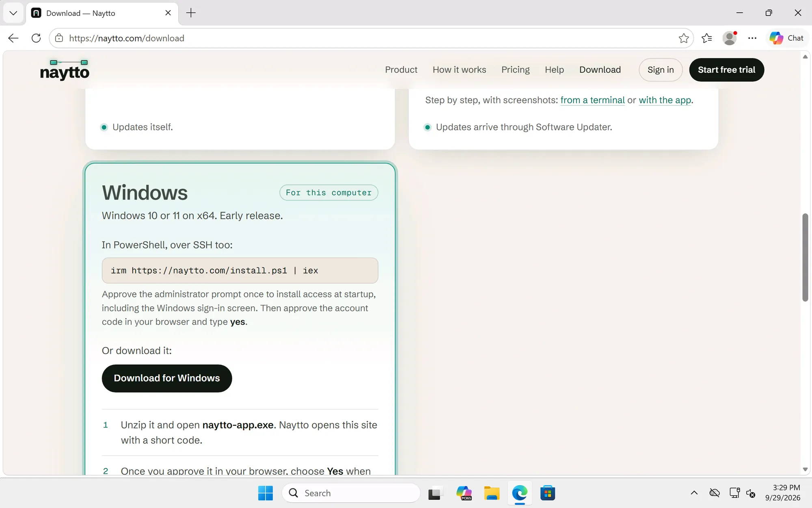Viewport: 812px width, 508px height.
Task: Click the Sign in button
Action: (x=661, y=70)
